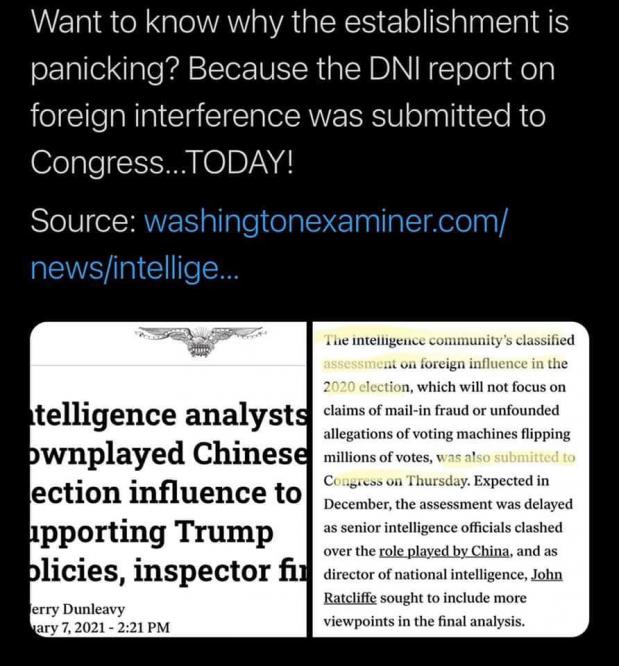The height and width of the screenshot is (666, 619).
Task: Click the headline line "pporting Trump"
Action: click(x=150, y=534)
